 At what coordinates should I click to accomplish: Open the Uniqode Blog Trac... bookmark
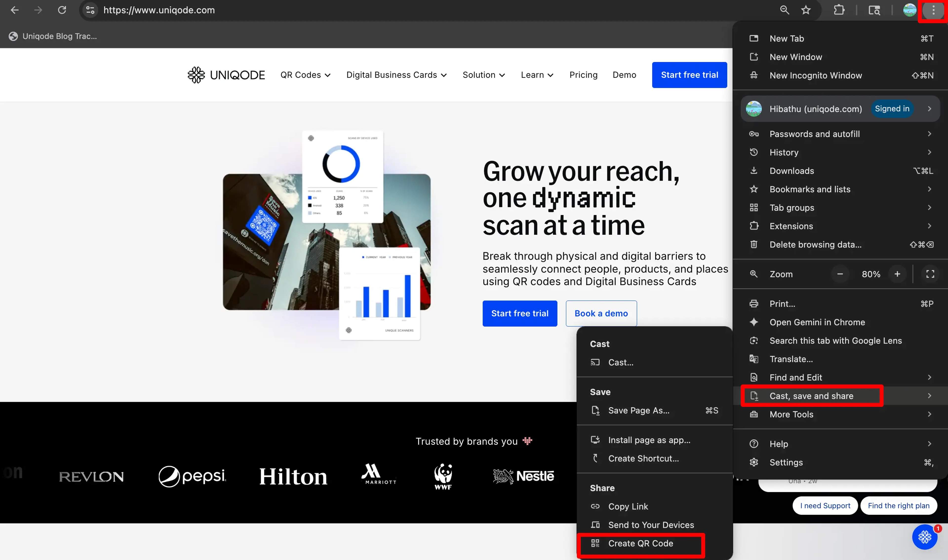[53, 36]
